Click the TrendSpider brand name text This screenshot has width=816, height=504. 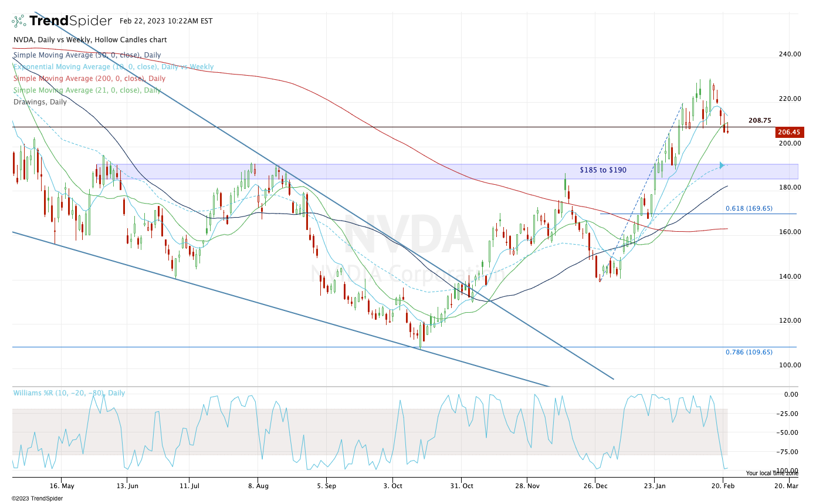(x=70, y=21)
